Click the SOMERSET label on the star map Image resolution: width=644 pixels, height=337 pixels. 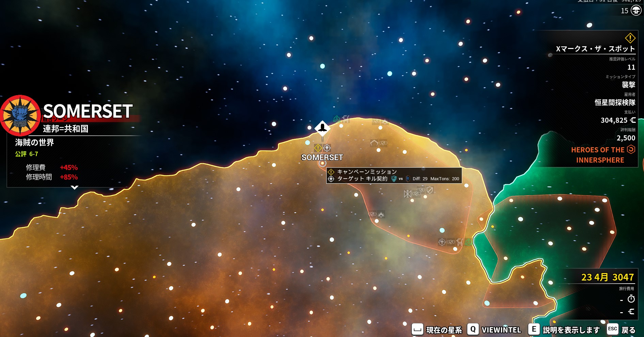(322, 157)
